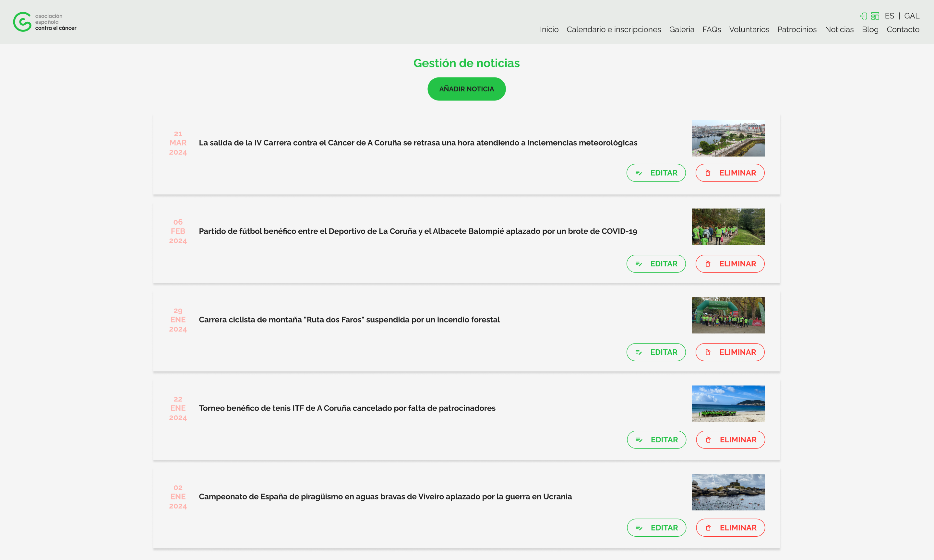Viewport: 934px width, 560px height.
Task: Switch language to ES
Action: tap(889, 16)
